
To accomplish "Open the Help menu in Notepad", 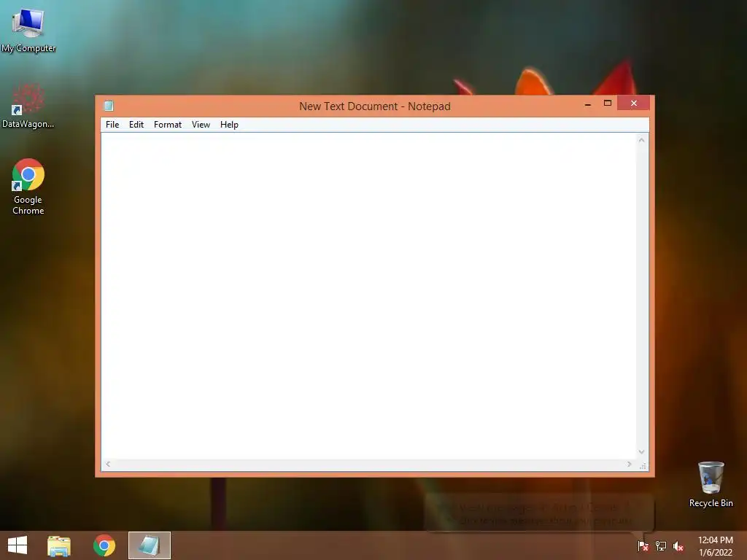I will click(229, 125).
